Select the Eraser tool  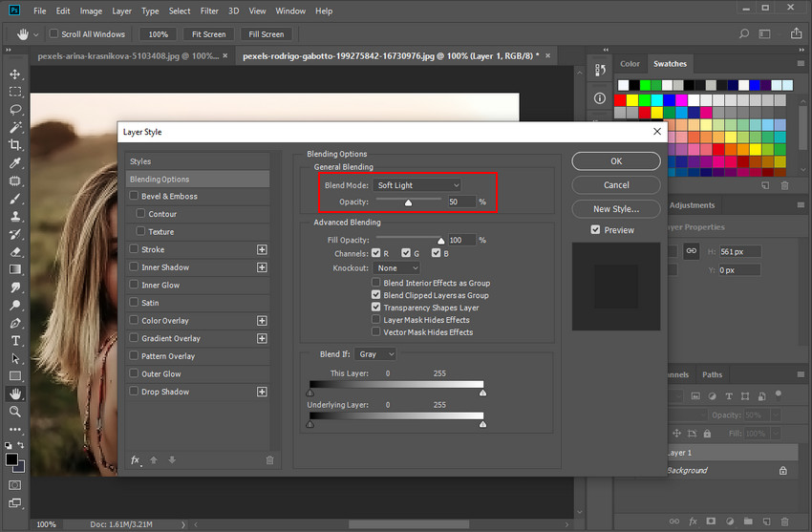pos(15,252)
